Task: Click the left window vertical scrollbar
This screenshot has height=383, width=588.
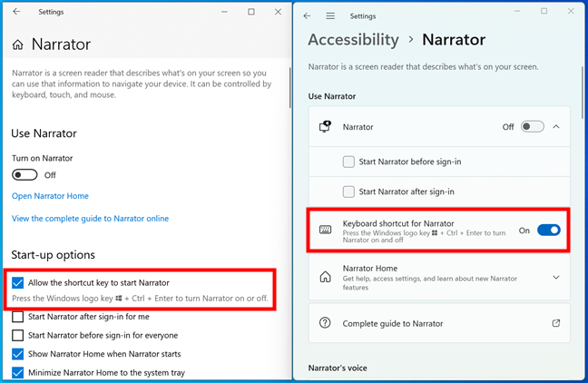Action: tap(289, 88)
